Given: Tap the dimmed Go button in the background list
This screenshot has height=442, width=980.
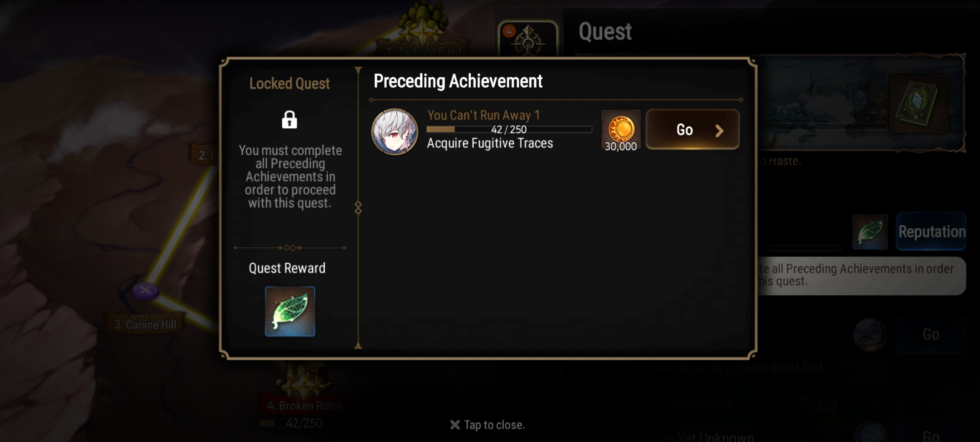Looking at the screenshot, I should [x=931, y=334].
